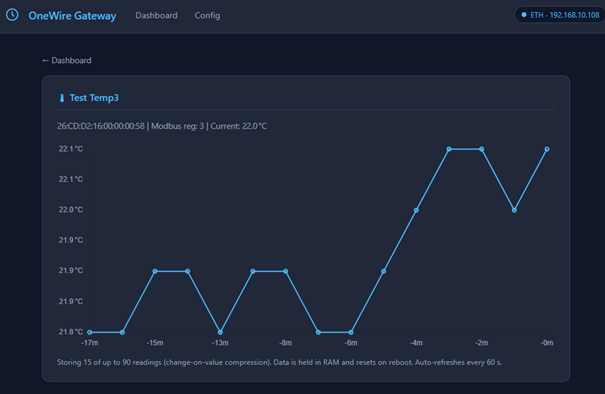Go to the Dashboard nav item
The height and width of the screenshot is (394, 605).
click(x=156, y=15)
